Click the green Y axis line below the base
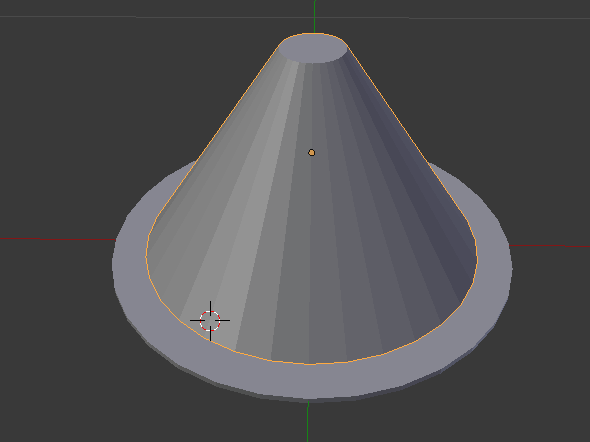Viewport: 590px width, 442px height. [308, 421]
